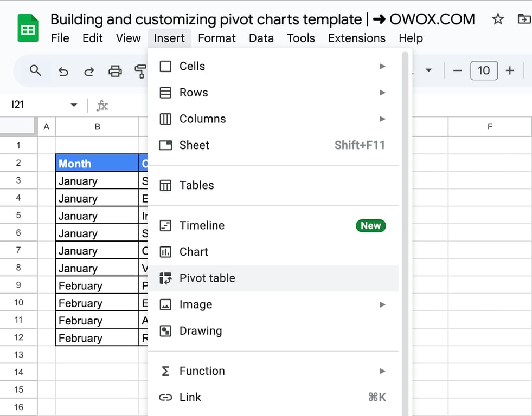Star this spreadsheet document
532x416 pixels.
point(498,19)
